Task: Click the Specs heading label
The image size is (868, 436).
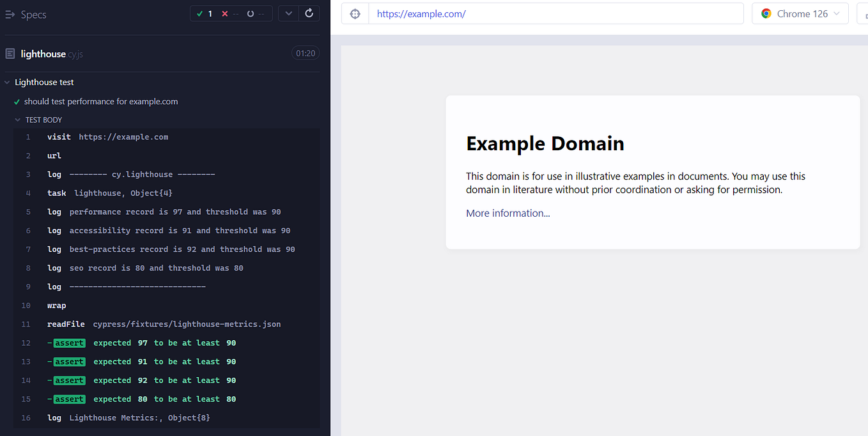Action: pyautogui.click(x=35, y=13)
